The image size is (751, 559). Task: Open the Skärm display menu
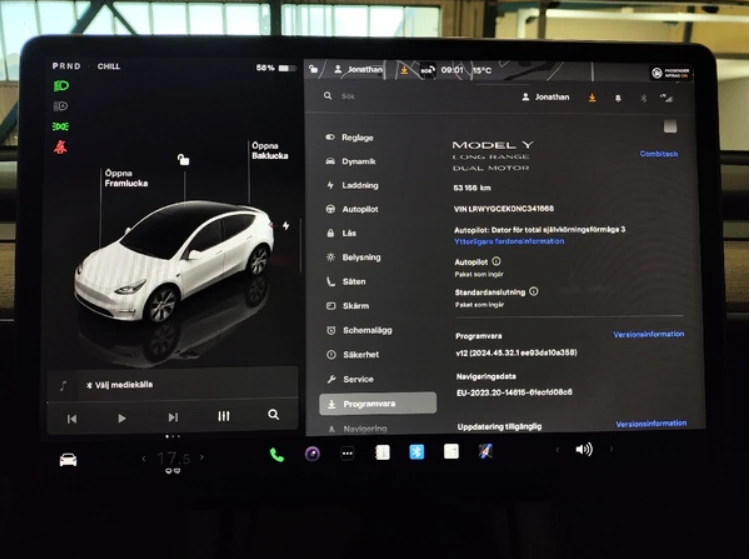(348, 306)
